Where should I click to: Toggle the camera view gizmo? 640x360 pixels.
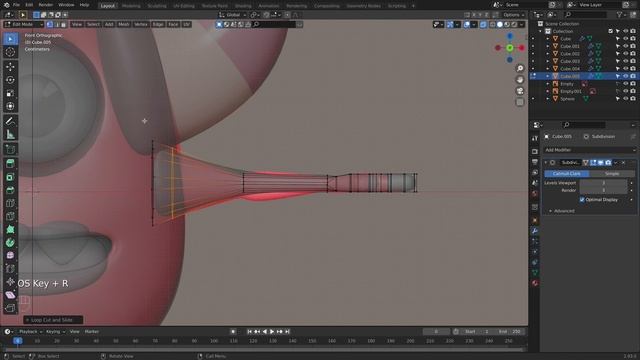[520, 91]
